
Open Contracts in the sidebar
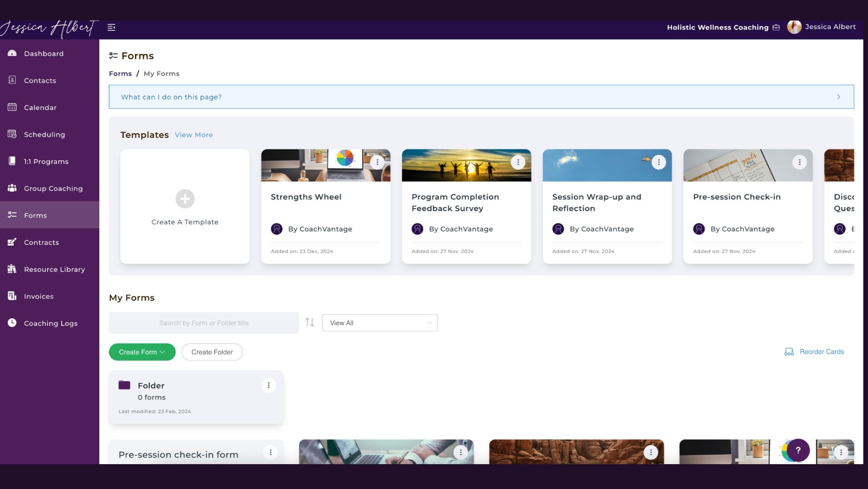point(50,242)
